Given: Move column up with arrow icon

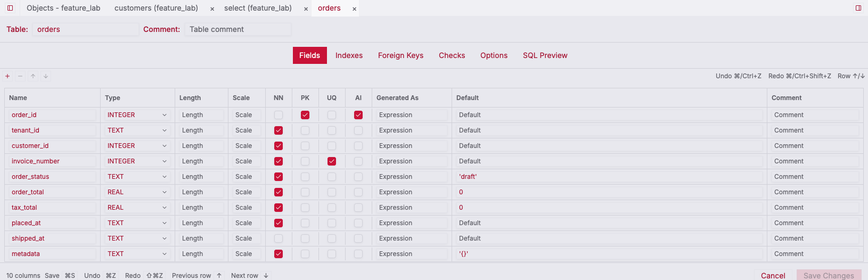Looking at the screenshot, I should (x=33, y=76).
